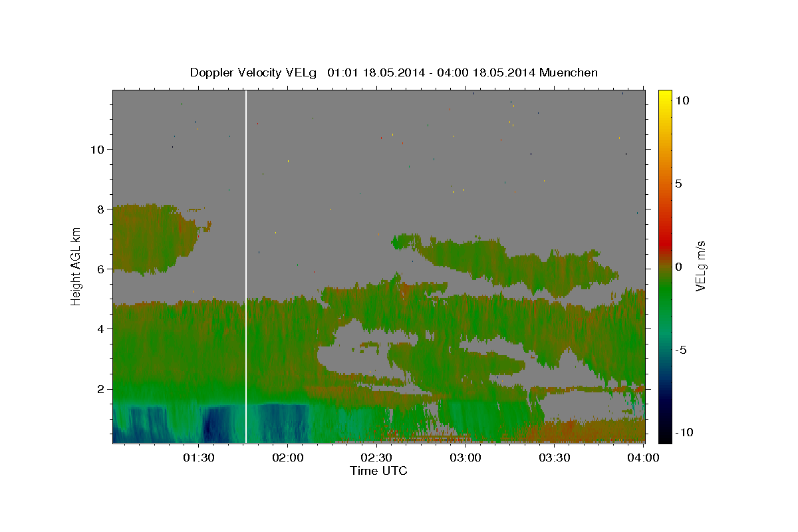Click the 02:00 time tick label
Screen dimensions: 798x532
coord(287,458)
